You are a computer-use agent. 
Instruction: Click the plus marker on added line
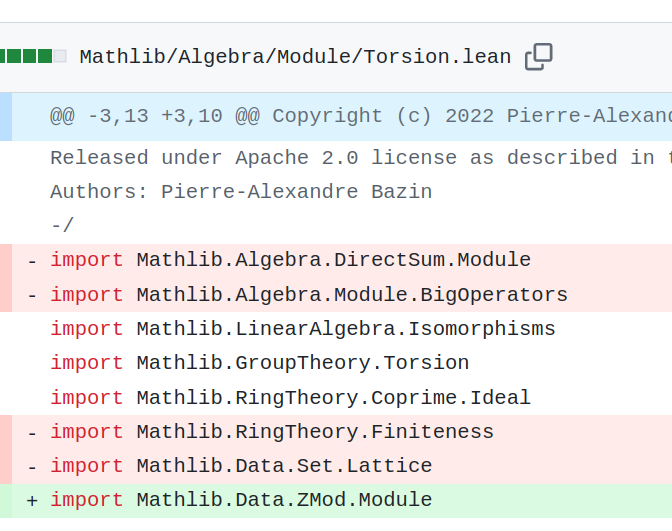pos(32,501)
